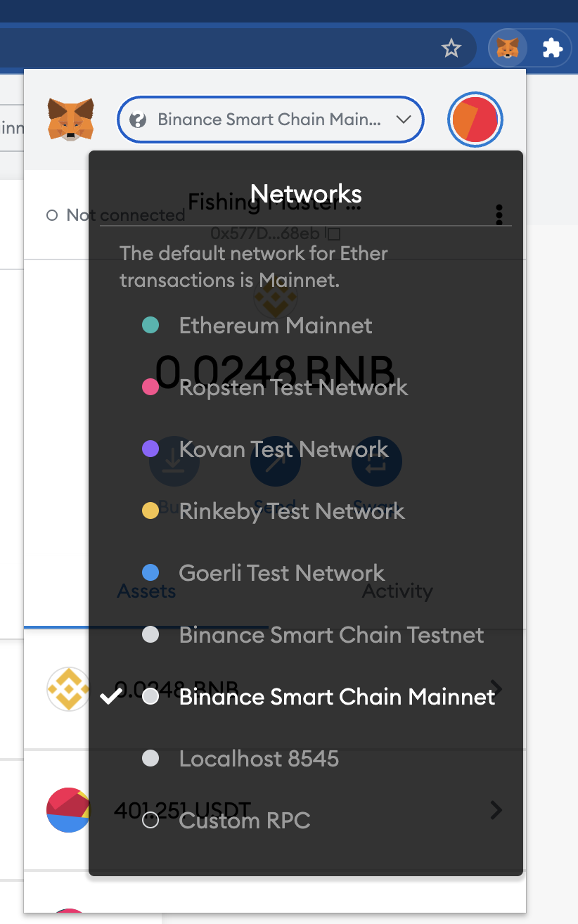578x924 pixels.
Task: Bookmark this page with the star icon
Action: 451,49
